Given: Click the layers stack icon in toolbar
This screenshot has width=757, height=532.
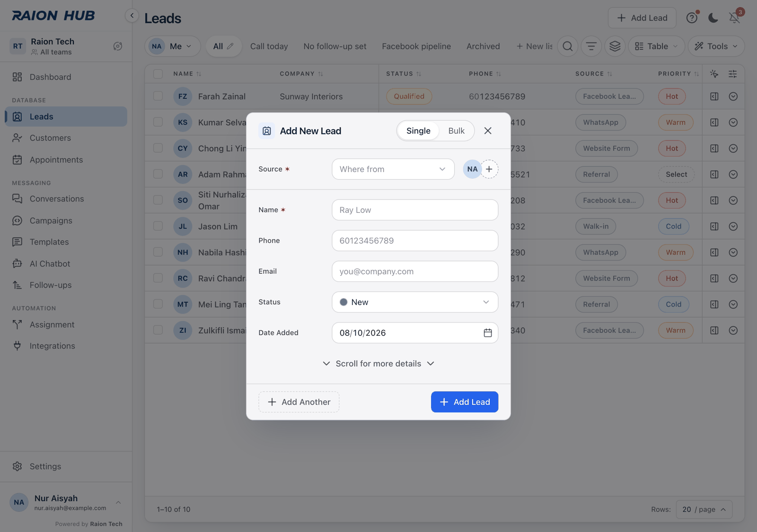Looking at the screenshot, I should (x=615, y=46).
